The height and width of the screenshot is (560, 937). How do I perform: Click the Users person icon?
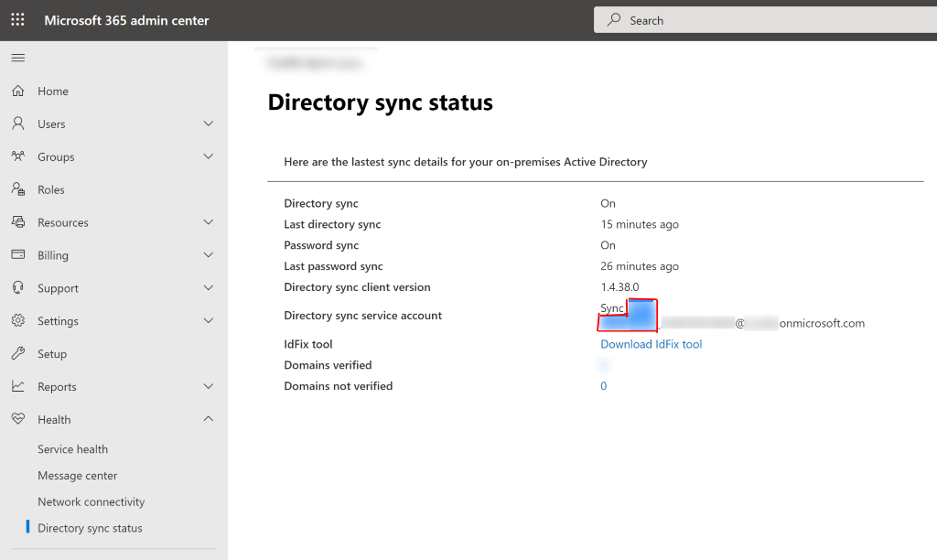tap(18, 124)
